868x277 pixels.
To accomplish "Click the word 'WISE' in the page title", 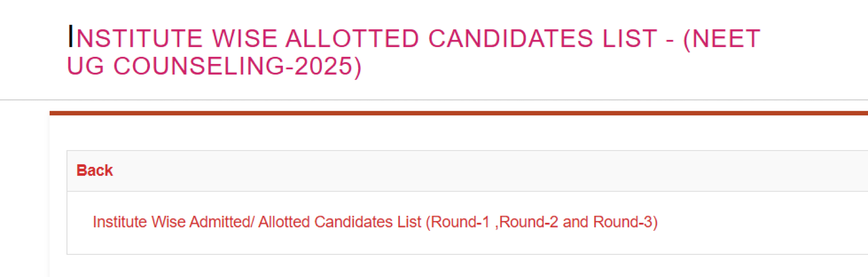I will [244, 38].
